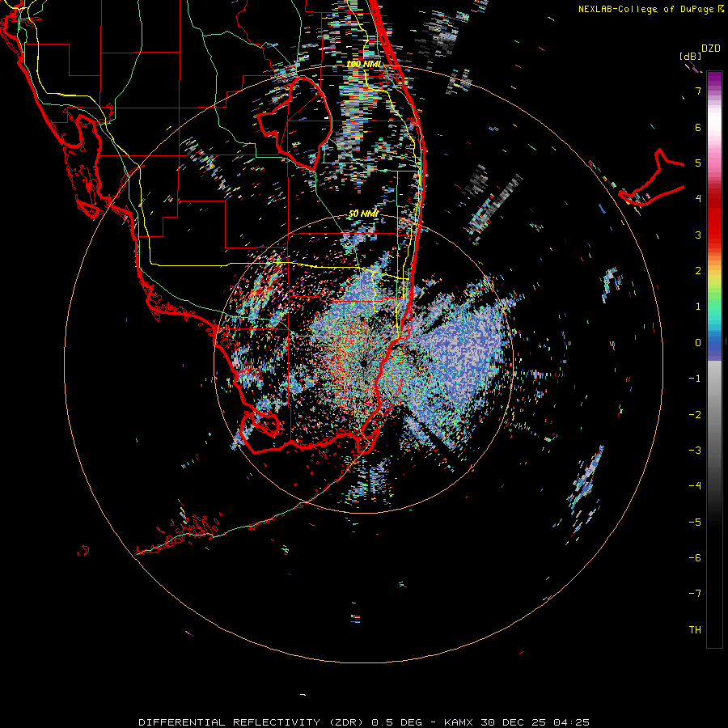This screenshot has width=728, height=728.
Task: Click the positive 7 scale value
Action: [698, 91]
